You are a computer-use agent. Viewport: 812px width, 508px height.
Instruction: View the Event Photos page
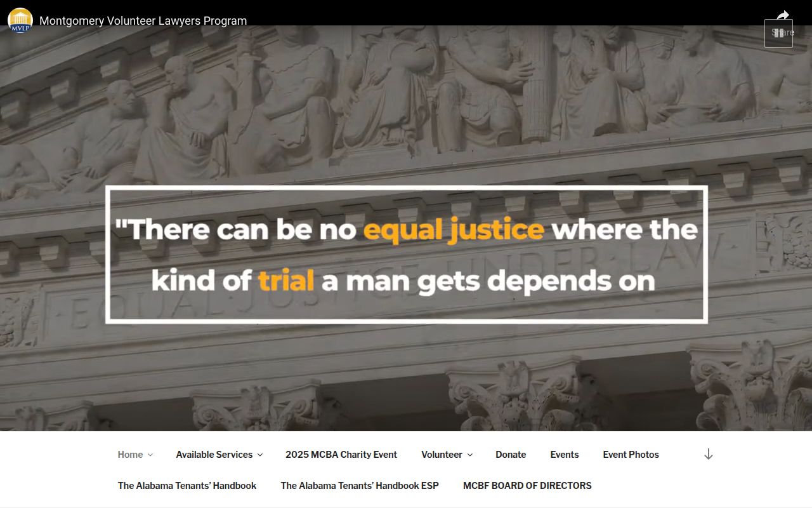pyautogui.click(x=631, y=455)
